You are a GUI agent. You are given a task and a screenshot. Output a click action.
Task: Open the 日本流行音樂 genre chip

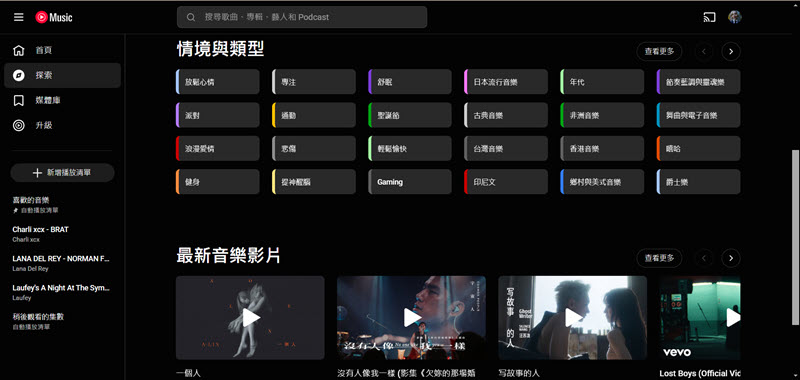506,82
